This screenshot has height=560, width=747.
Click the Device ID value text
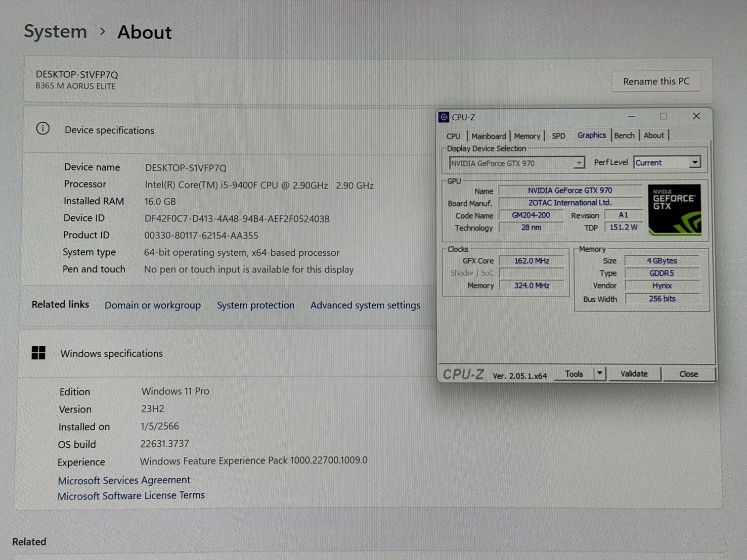tap(237, 219)
